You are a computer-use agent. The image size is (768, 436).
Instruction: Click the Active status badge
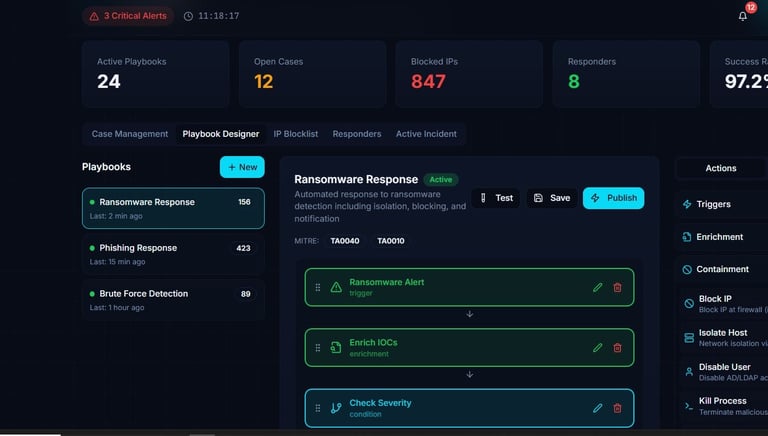(x=441, y=180)
